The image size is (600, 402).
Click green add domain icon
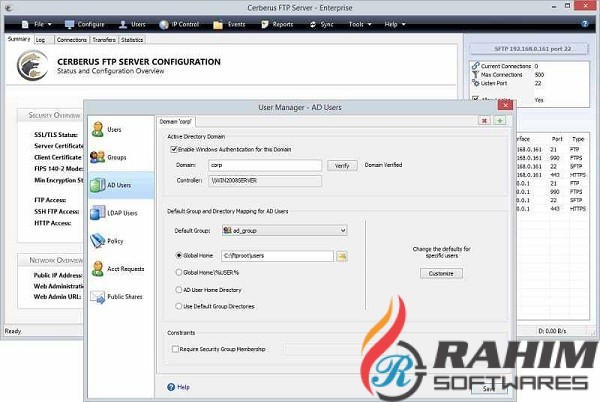tap(500, 121)
